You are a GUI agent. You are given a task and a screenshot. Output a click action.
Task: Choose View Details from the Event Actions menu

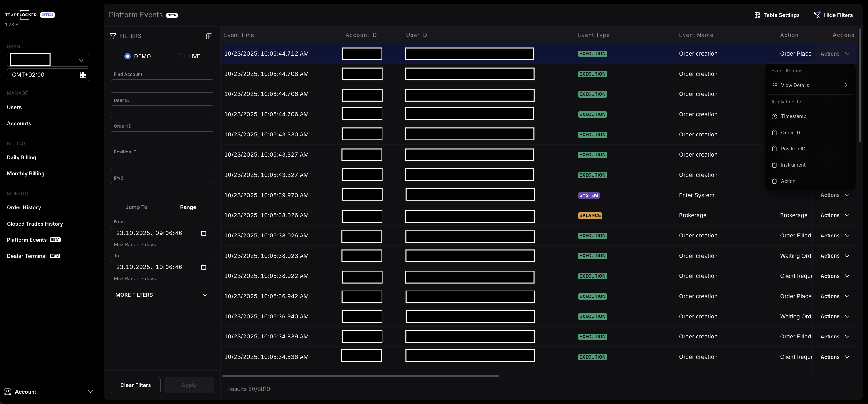[x=796, y=85]
